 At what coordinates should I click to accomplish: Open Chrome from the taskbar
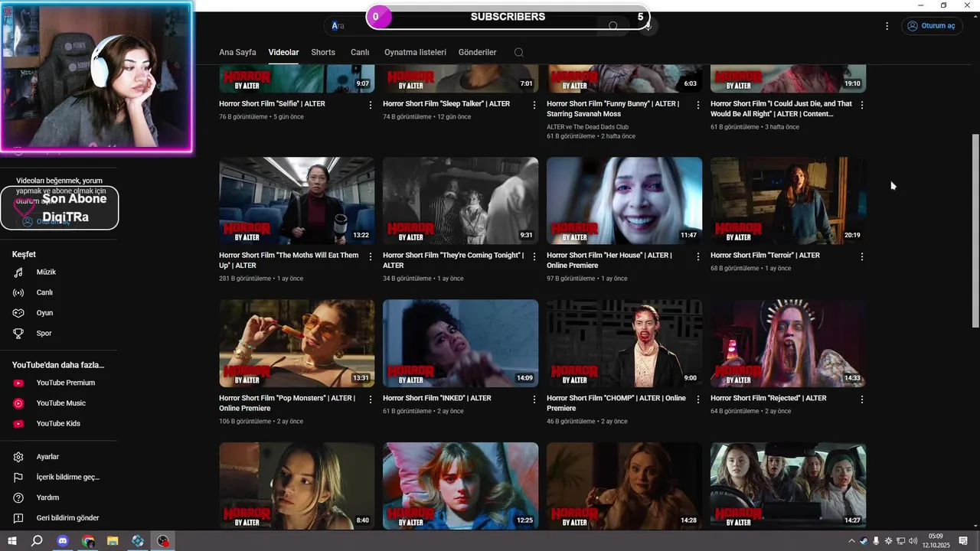pyautogui.click(x=88, y=541)
